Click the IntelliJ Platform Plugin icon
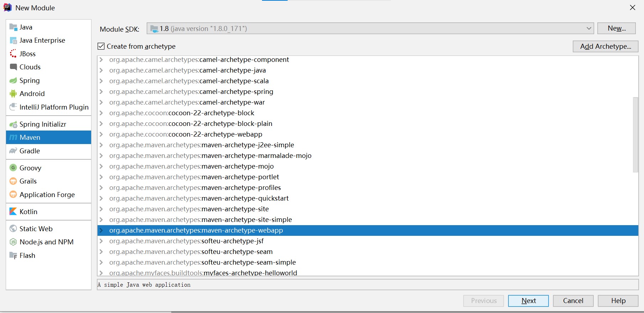 tap(13, 107)
